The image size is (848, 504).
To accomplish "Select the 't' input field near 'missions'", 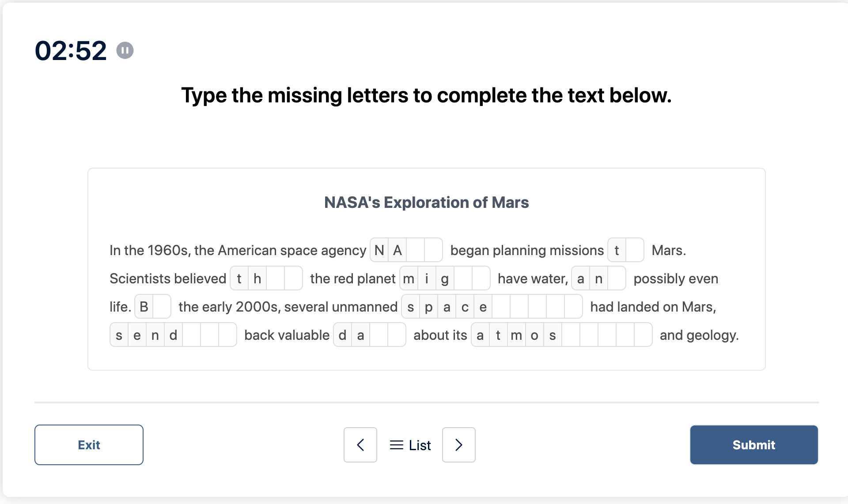I will coord(617,250).
